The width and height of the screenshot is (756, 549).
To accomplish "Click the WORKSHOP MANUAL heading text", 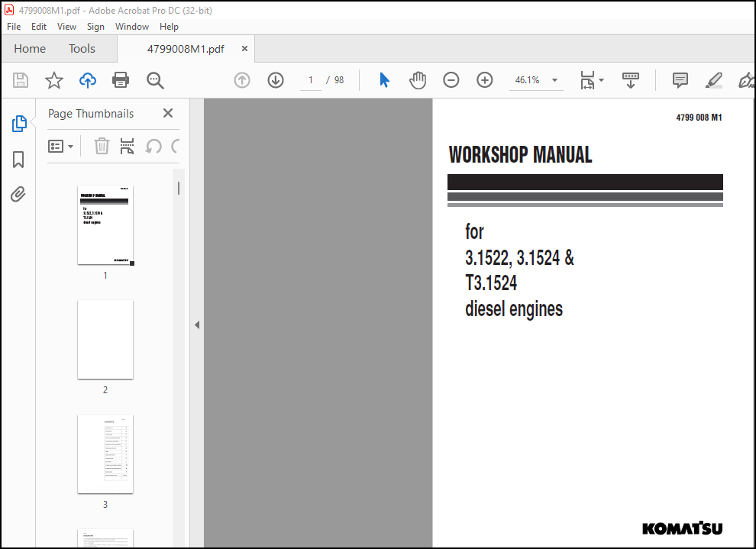I will point(520,155).
